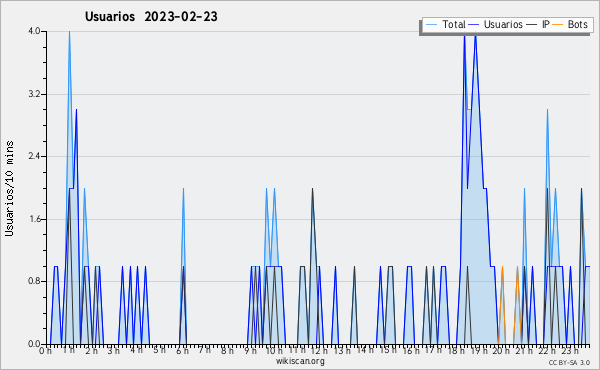The height and width of the screenshot is (370, 600).
Task: Click the dark blue Usuarios legend line
Action: coord(474,25)
